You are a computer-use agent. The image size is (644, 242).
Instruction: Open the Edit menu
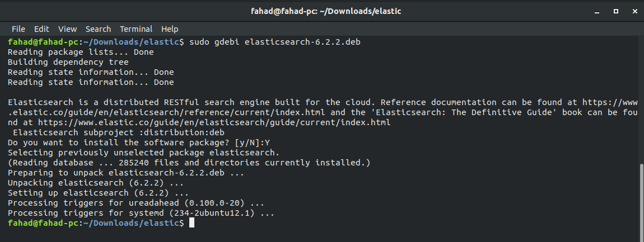tap(41, 29)
